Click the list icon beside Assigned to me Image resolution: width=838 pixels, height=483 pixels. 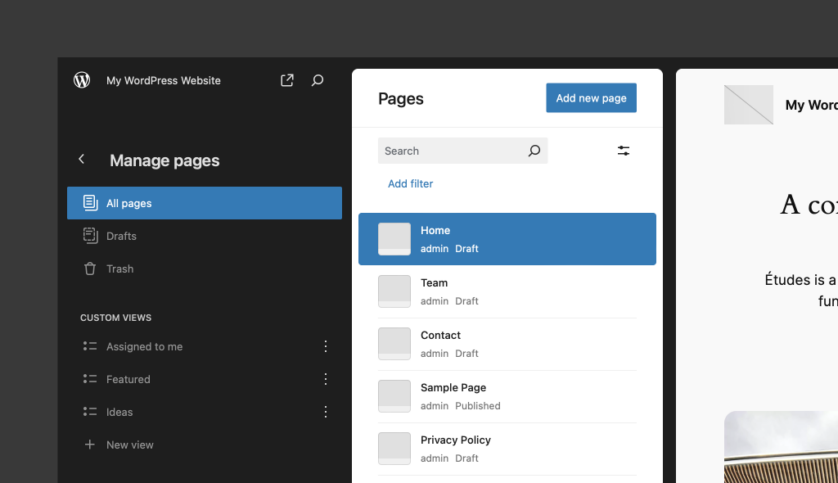pos(90,346)
